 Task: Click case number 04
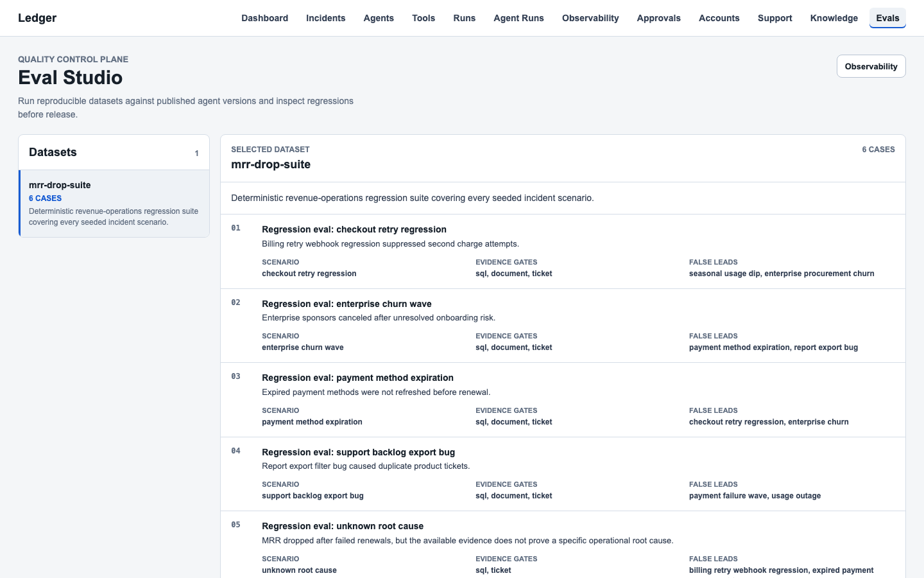pyautogui.click(x=235, y=451)
